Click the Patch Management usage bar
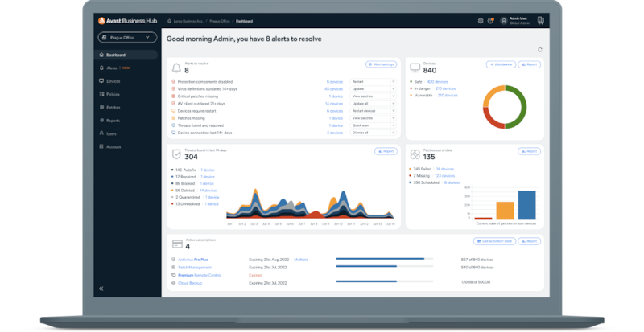Screen dimensions: 644x332 [385, 266]
